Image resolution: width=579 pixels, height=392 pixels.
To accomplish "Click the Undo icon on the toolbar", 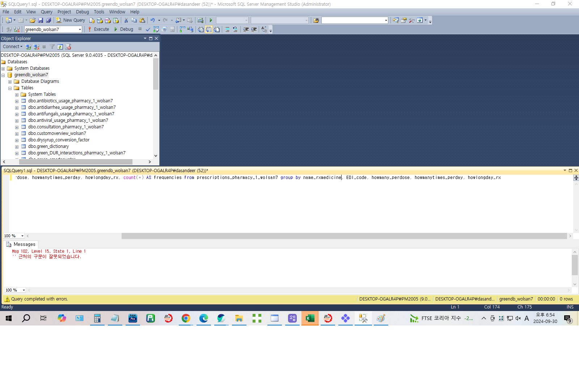I will point(153,20).
